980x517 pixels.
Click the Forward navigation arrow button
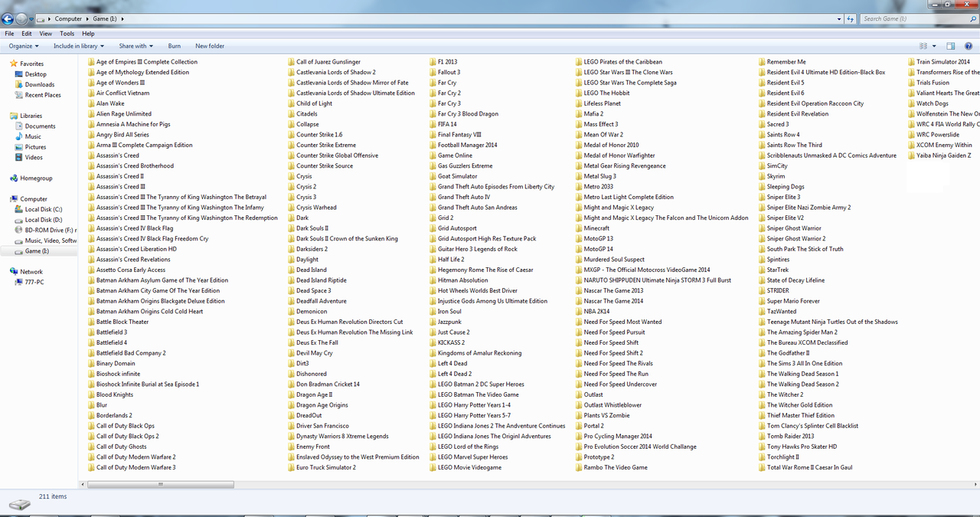pos(21,18)
